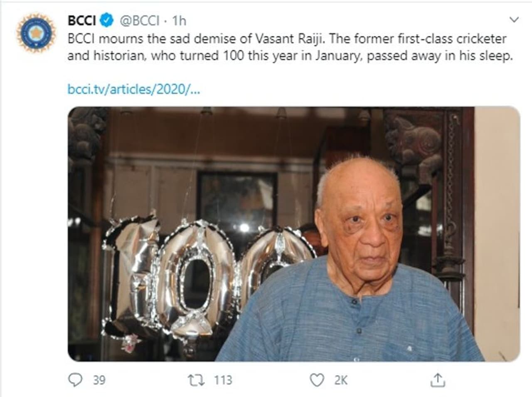Open the share upload icon
Screen dimensions: 532x397
coord(438,380)
